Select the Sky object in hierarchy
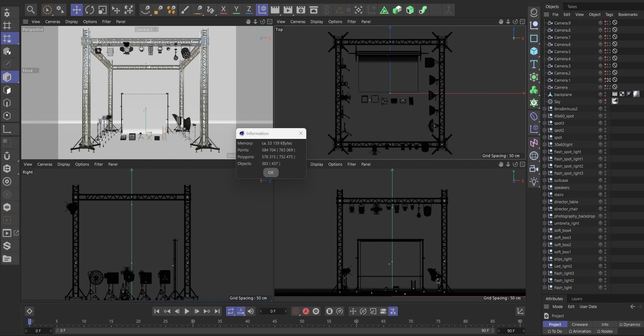This screenshot has width=644, height=336. pyautogui.click(x=557, y=102)
